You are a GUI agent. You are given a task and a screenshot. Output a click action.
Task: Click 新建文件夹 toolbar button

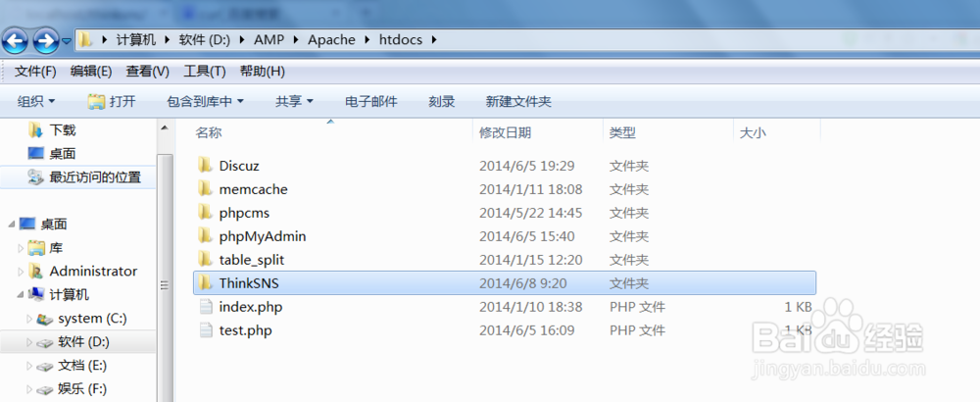(x=518, y=101)
